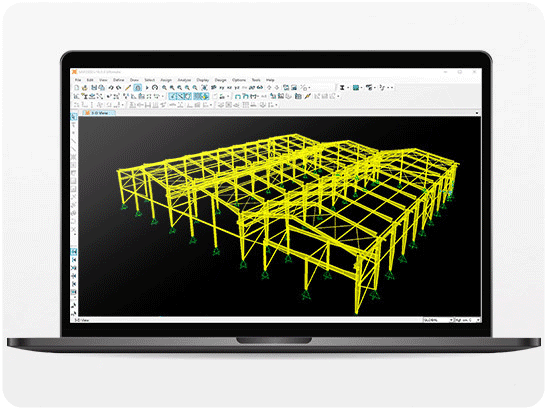Click the Run Analysis play icon
Image resolution: width=547 pixels, height=410 pixels.
[147, 88]
